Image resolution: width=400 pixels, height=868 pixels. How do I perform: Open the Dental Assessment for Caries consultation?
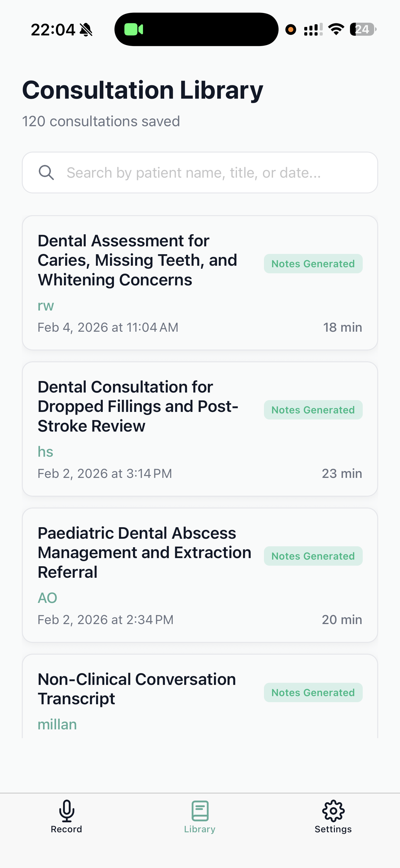pos(137,260)
